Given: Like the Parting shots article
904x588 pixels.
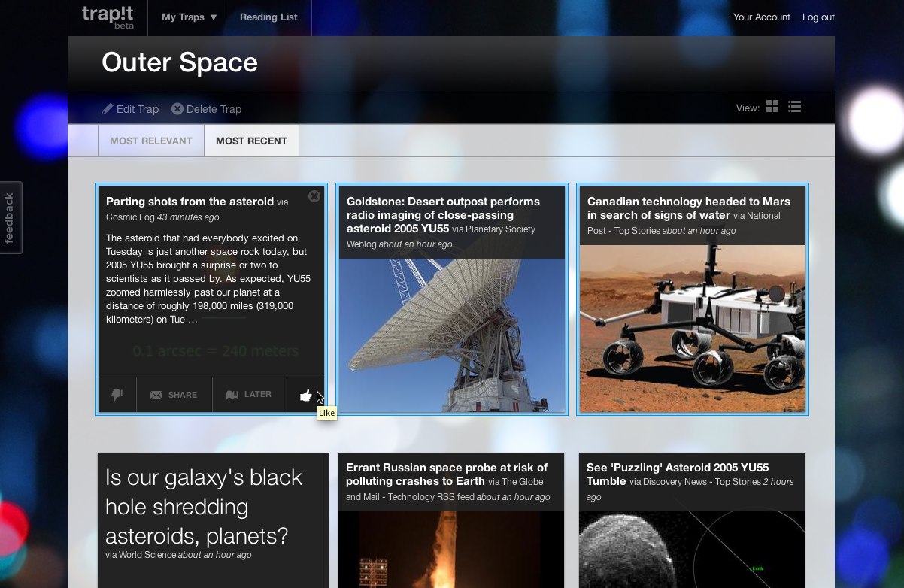Looking at the screenshot, I should click(306, 395).
